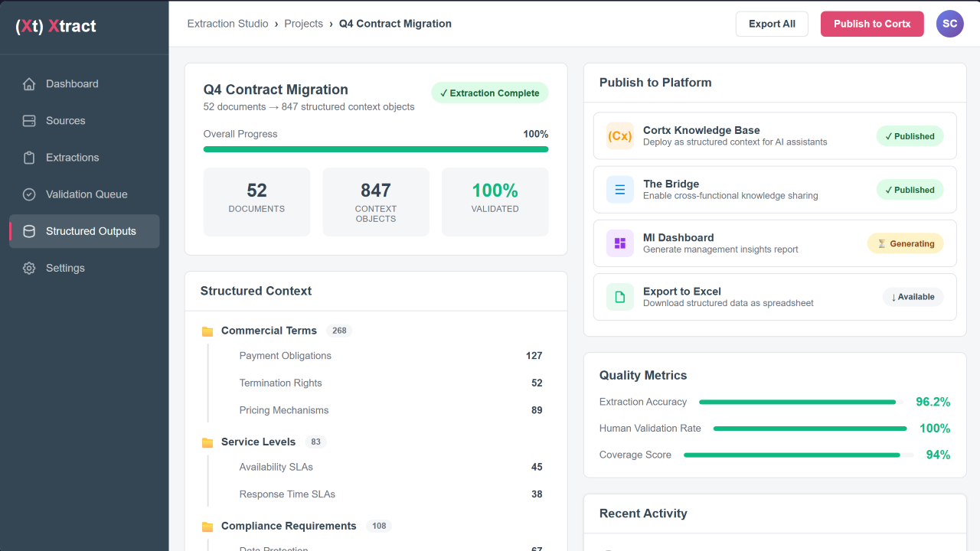This screenshot has width=980, height=551.
Task: Click The Bridge Published badge
Action: pos(910,190)
